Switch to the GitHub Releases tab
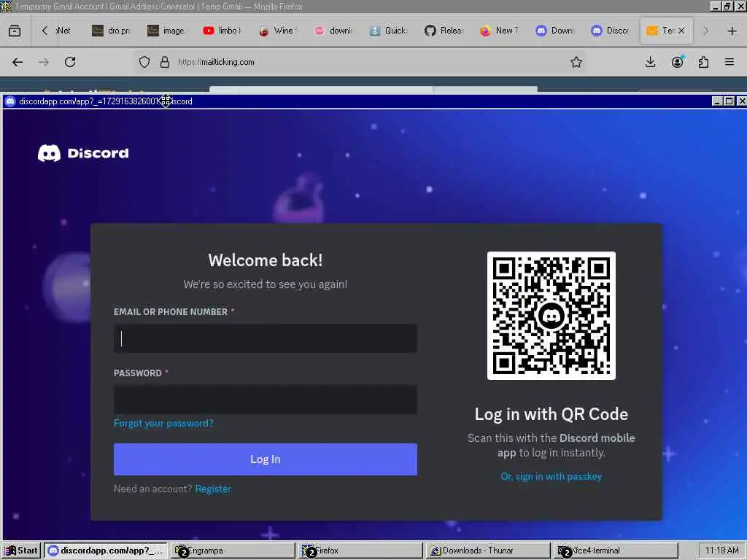 point(444,31)
